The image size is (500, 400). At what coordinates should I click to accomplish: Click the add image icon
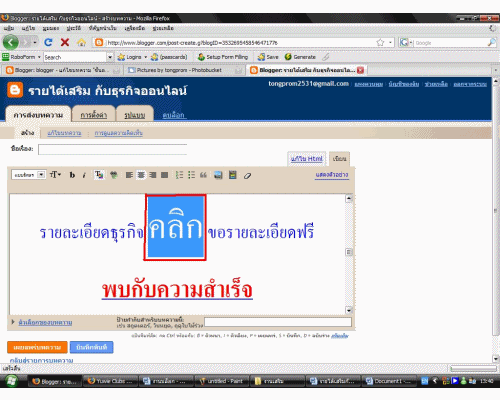pos(218,175)
